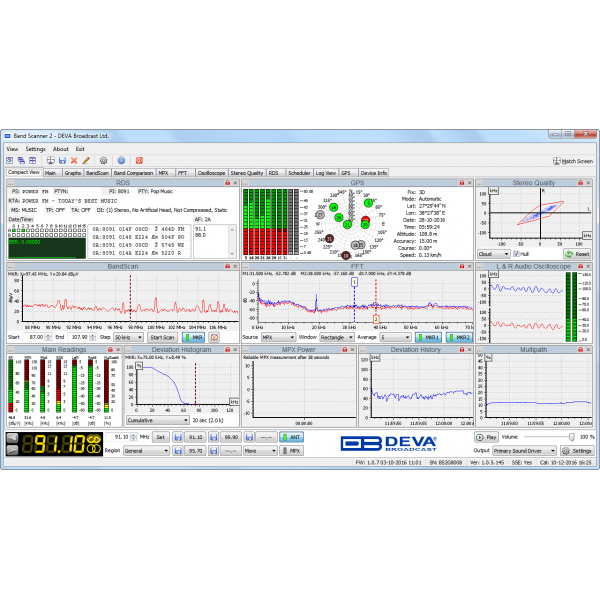Open the FFT Source dropdown showing MPX

pos(278,338)
